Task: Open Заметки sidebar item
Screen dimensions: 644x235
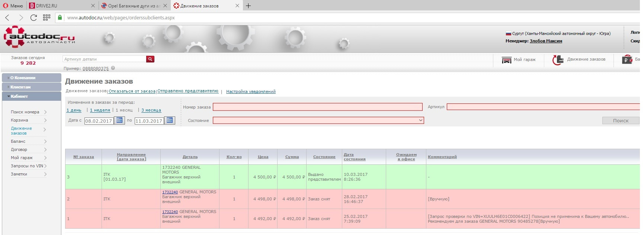Action: click(29, 174)
